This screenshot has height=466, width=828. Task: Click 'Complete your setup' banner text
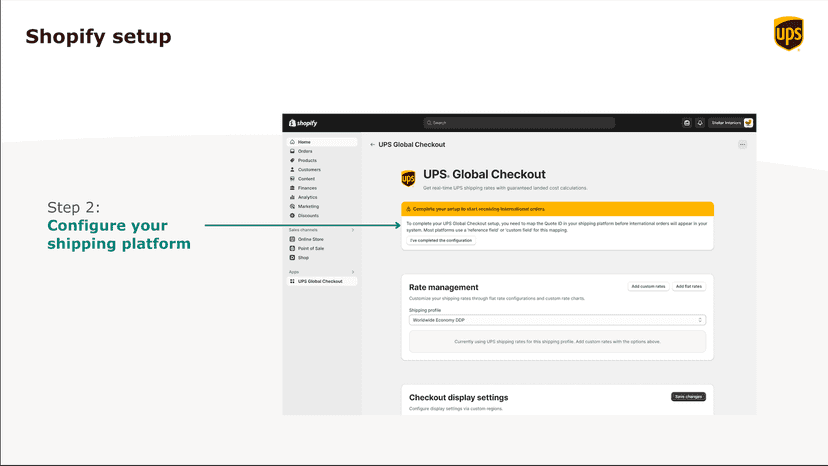click(478, 209)
